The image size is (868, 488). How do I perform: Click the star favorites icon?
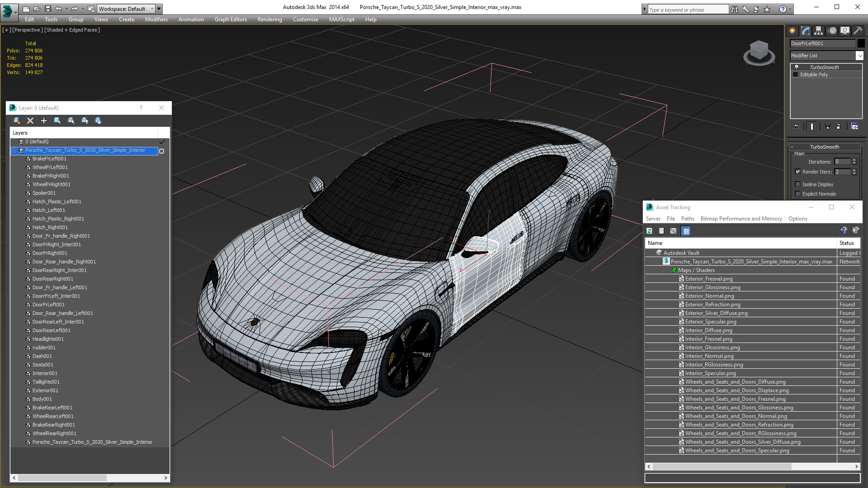click(x=767, y=9)
